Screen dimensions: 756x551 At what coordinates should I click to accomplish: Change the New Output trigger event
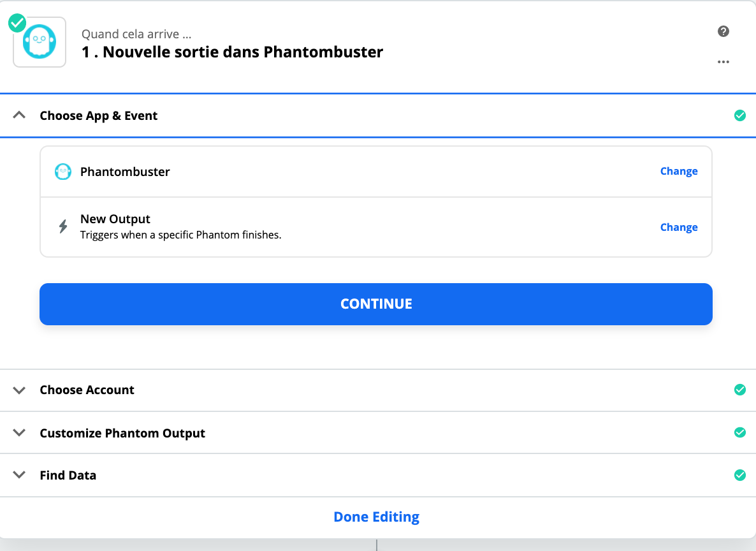tap(679, 227)
